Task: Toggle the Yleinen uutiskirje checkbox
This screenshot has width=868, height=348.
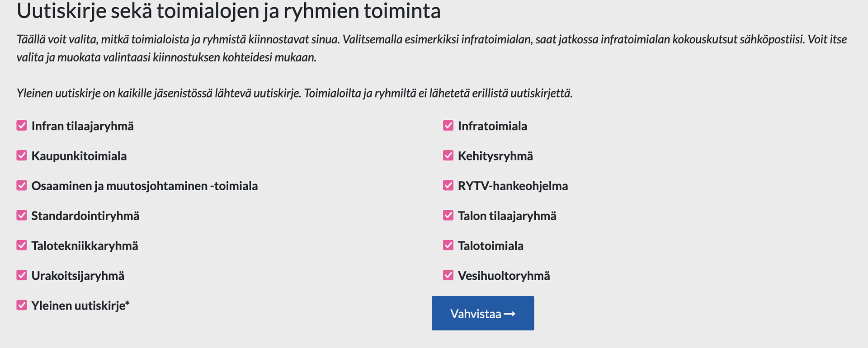Action: pyautogui.click(x=22, y=305)
